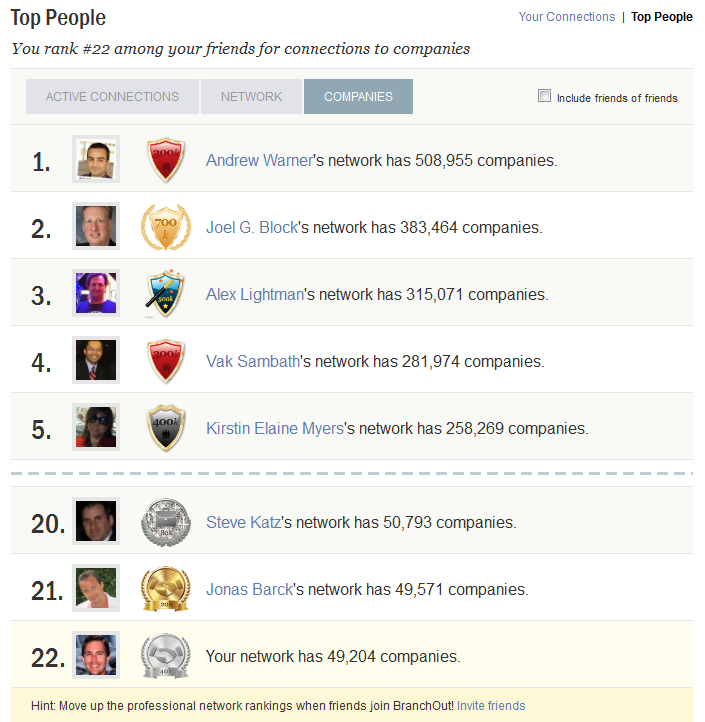Click the Invite friends link
The height and width of the screenshot is (722, 705).
[x=491, y=705]
